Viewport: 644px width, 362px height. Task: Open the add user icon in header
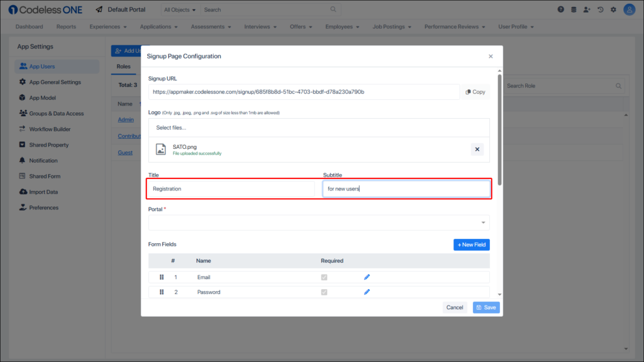click(587, 9)
